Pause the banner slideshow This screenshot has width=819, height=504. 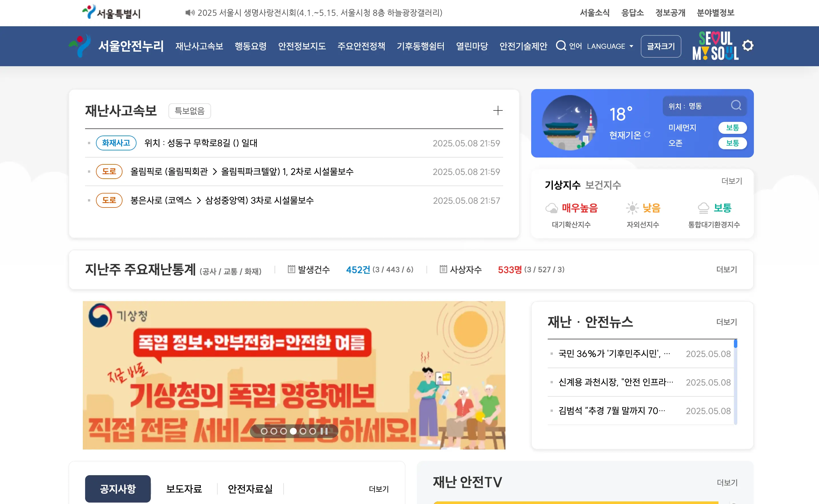pos(324,431)
